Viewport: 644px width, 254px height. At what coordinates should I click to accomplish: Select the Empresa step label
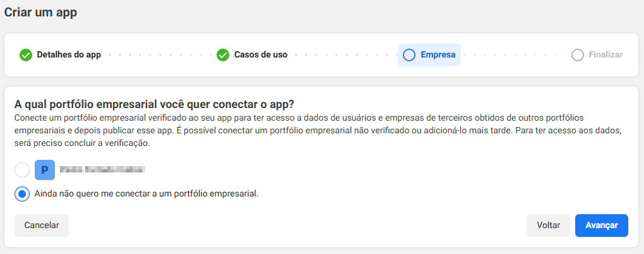coord(438,55)
